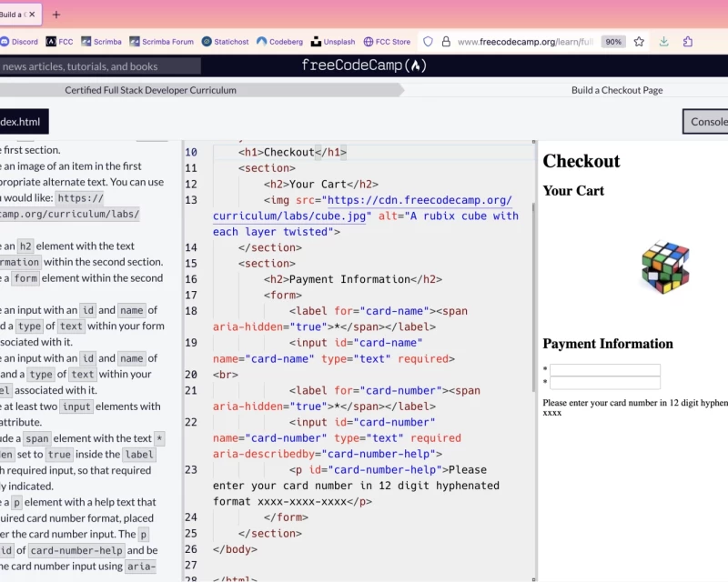Viewport: 728px width, 582px height.
Task: Bookmark this page with the star icon
Action: [x=639, y=41]
